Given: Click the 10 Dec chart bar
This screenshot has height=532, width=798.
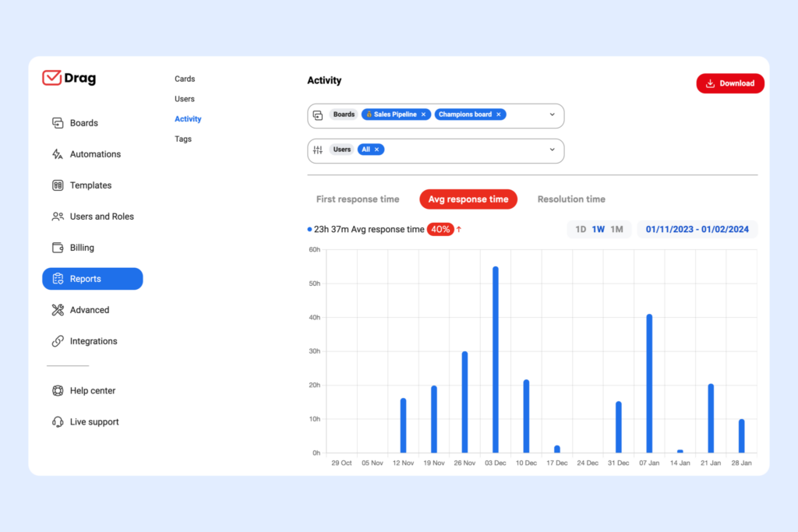Looking at the screenshot, I should 526,416.
